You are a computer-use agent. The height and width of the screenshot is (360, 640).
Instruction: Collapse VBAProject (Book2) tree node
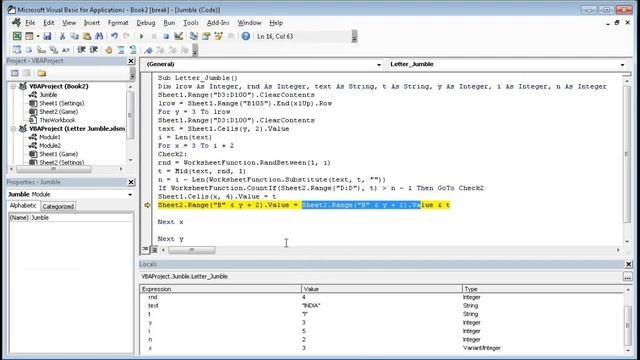[13, 86]
